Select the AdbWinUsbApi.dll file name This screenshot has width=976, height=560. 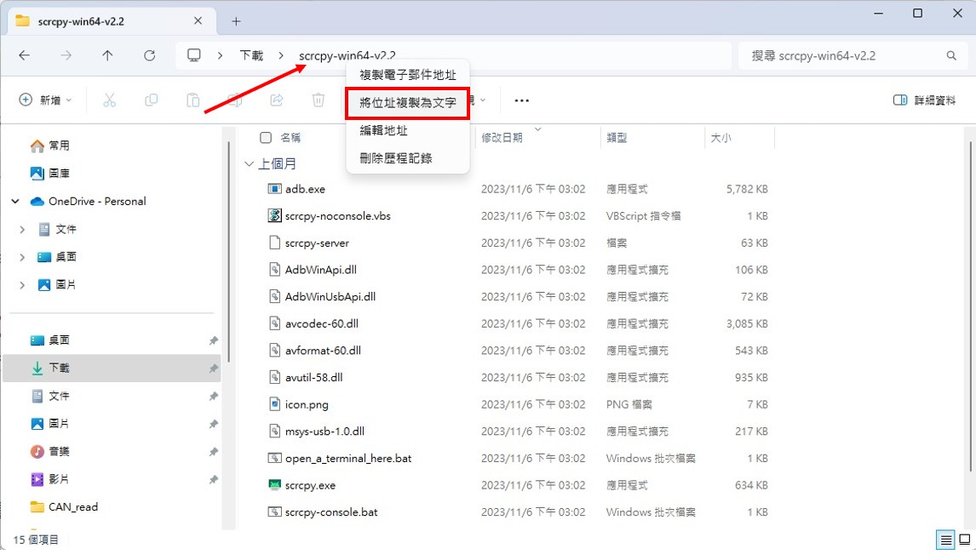point(330,296)
